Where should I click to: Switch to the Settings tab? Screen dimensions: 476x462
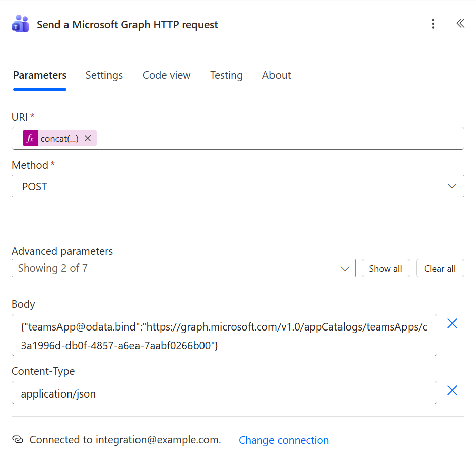pyautogui.click(x=104, y=75)
